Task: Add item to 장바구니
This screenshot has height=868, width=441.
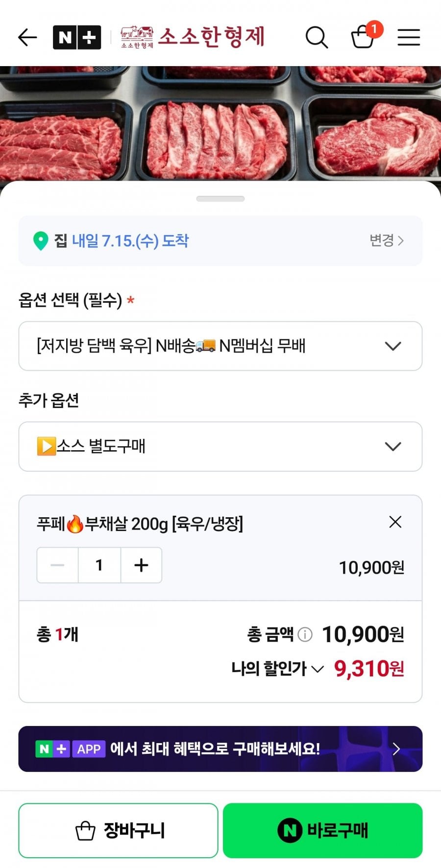Action: (118, 830)
